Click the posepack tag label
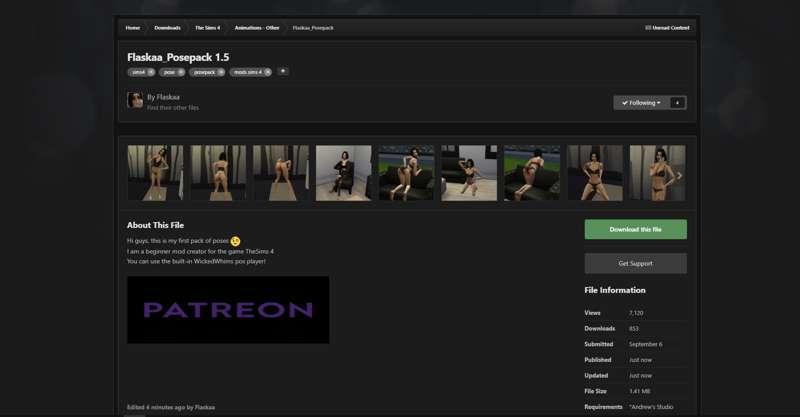 click(205, 72)
